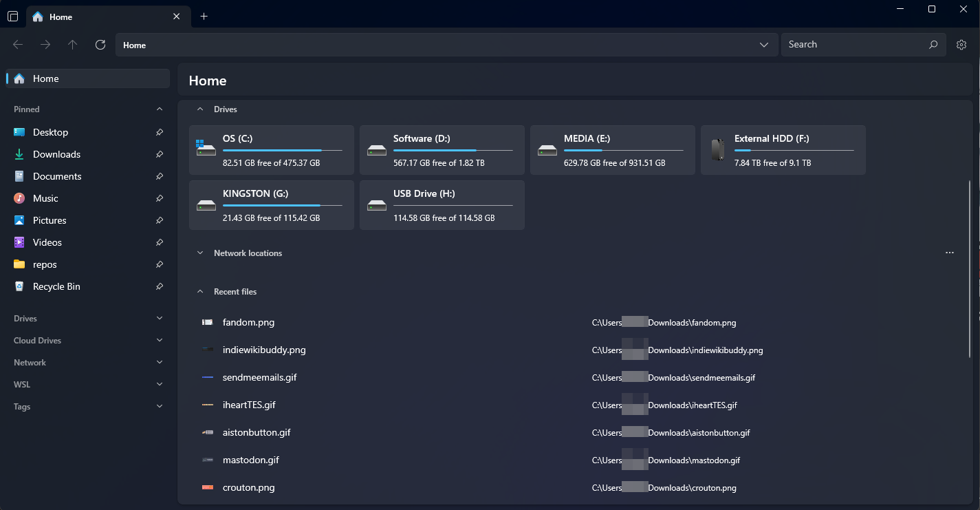Image resolution: width=980 pixels, height=510 pixels.
Task: Open Downloads in the sidebar
Action: coord(56,154)
